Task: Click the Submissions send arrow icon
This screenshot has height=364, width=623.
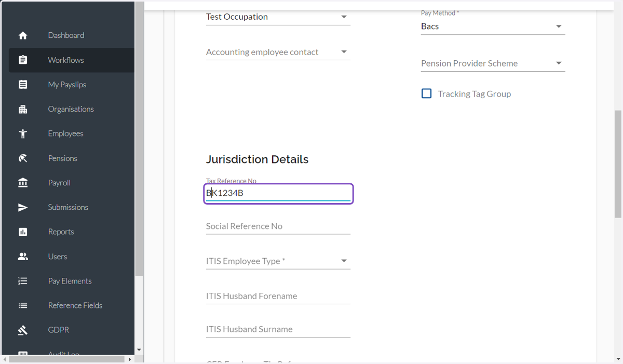Action: (x=23, y=207)
